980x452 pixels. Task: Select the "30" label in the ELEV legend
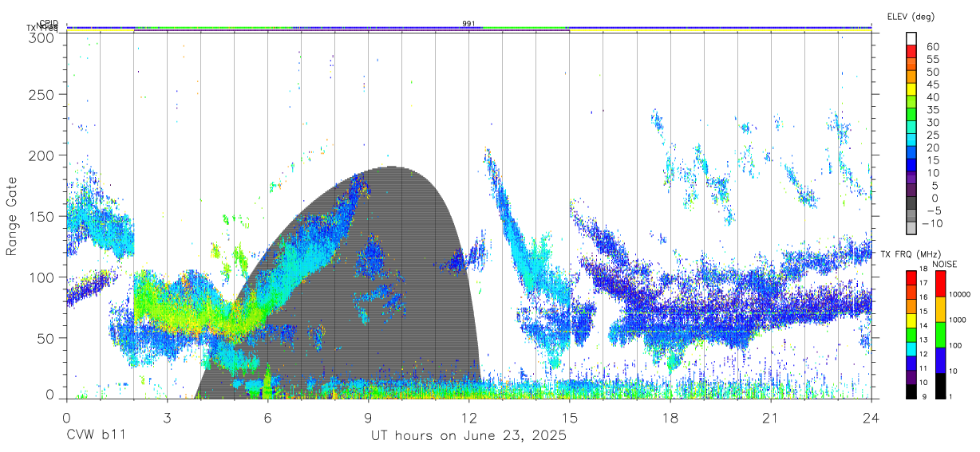(x=932, y=123)
